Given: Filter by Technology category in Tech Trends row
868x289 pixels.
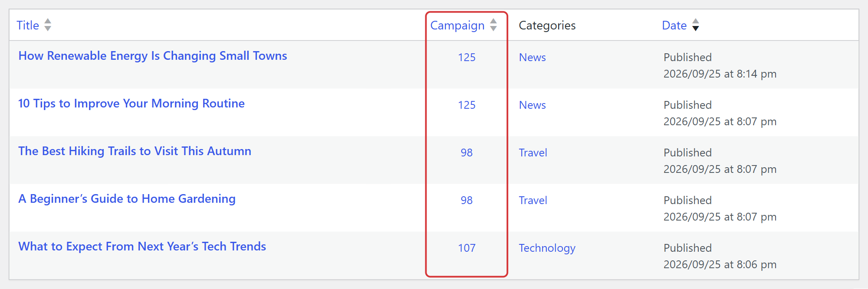Looking at the screenshot, I should [547, 248].
